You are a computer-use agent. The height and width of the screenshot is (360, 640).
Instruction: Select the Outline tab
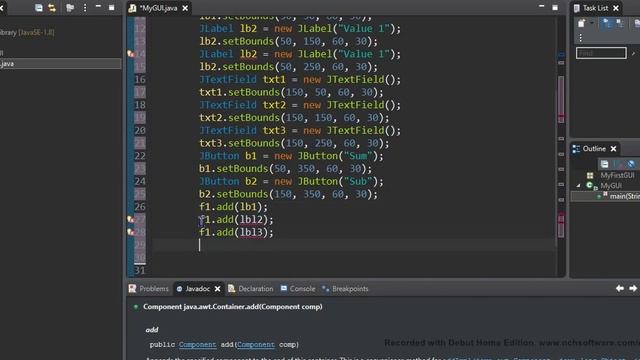594,149
